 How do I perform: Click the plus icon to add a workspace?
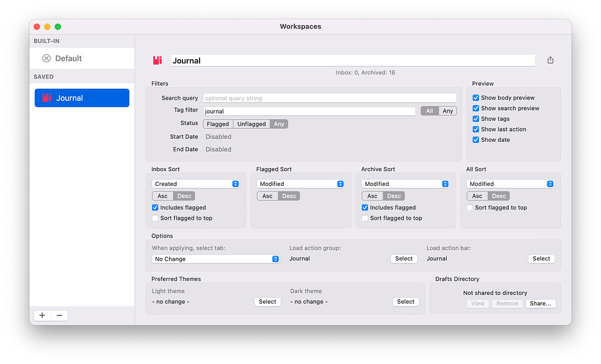pos(42,315)
